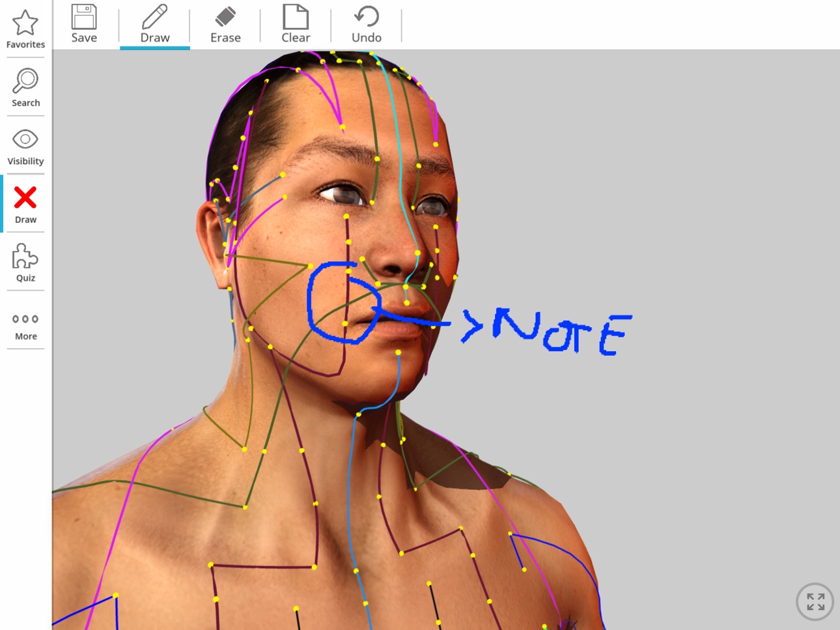Open the Favorites star in sidebar
Image resolution: width=840 pixels, height=630 pixels.
point(25,29)
